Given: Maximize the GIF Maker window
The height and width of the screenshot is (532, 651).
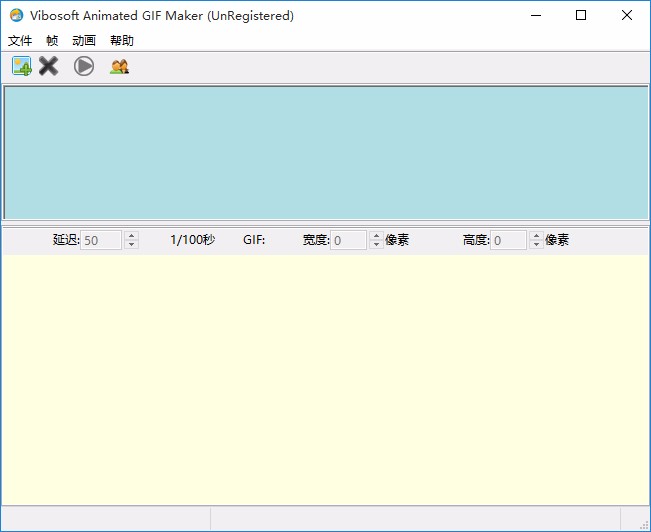Looking at the screenshot, I should click(x=581, y=15).
